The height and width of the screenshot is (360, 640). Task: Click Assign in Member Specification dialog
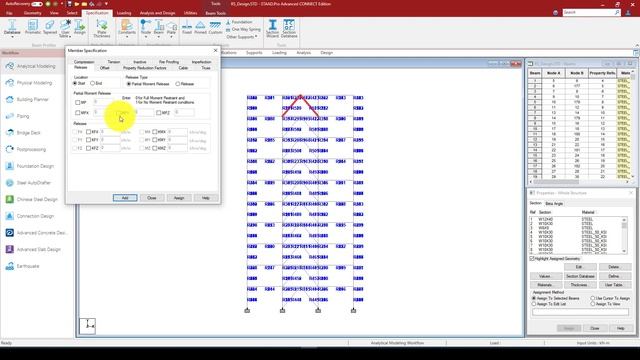click(x=179, y=198)
